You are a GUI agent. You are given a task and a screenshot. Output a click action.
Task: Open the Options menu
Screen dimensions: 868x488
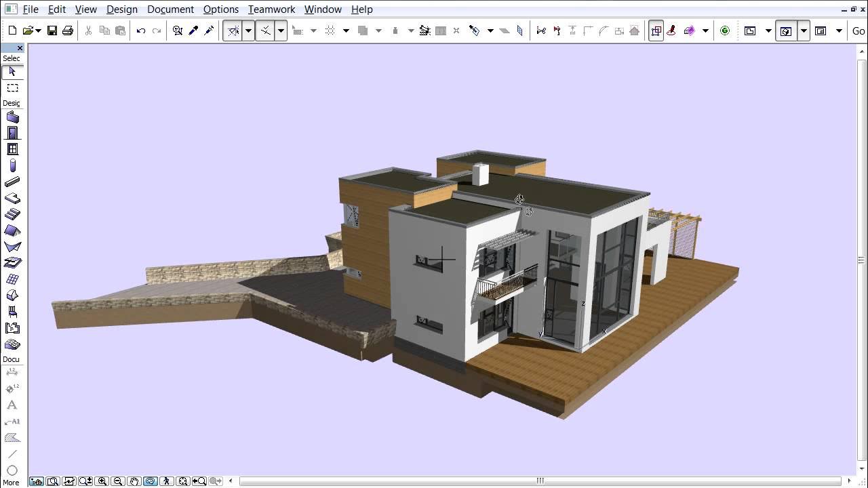pos(221,9)
